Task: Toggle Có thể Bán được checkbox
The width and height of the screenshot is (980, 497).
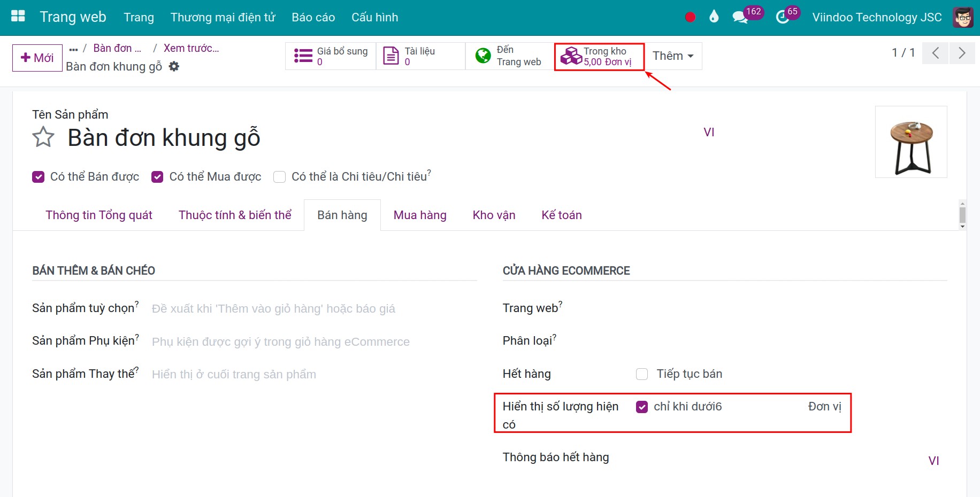Action: point(39,177)
